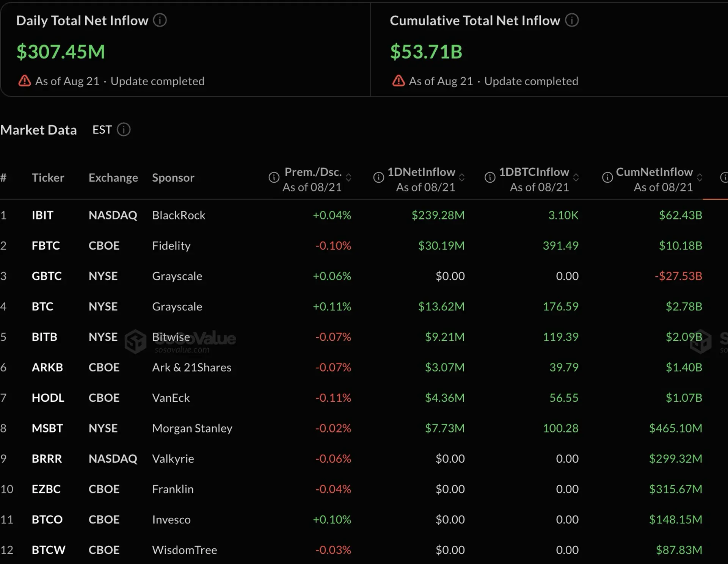The image size is (728, 564).
Task: Click the Sponsor column header
Action: pos(173,178)
